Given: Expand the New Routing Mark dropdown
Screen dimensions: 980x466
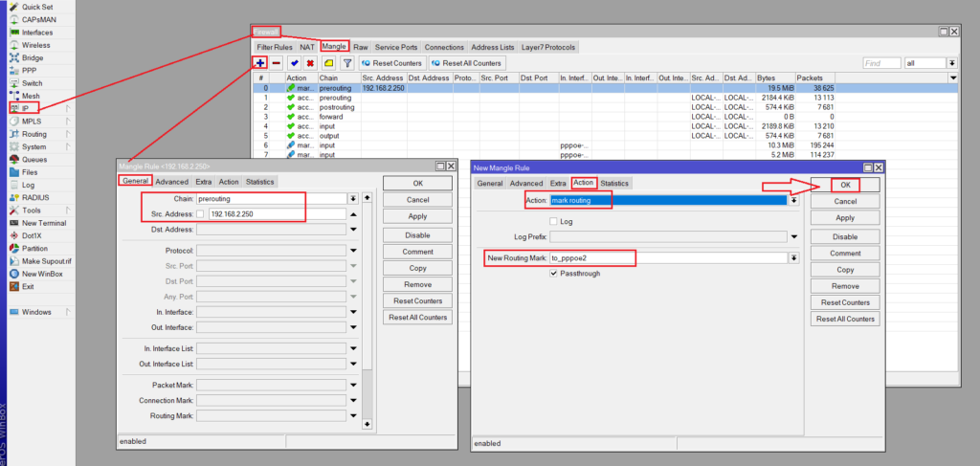Looking at the screenshot, I should 792,258.
